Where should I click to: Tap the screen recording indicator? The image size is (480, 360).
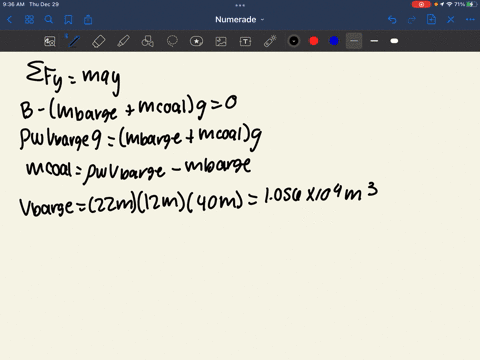pos(421,4)
